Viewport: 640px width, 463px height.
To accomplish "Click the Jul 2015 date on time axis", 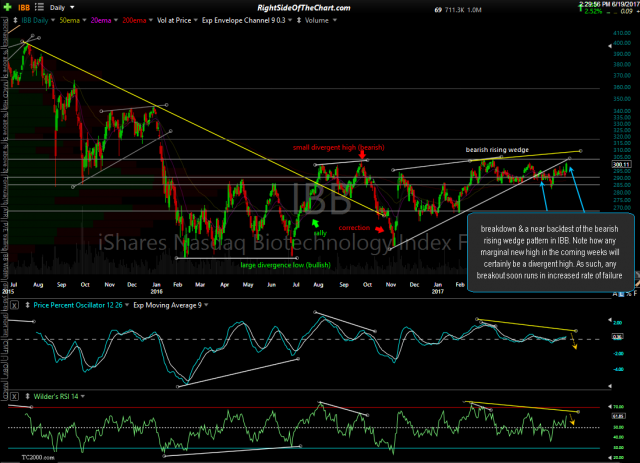I will pos(8,288).
